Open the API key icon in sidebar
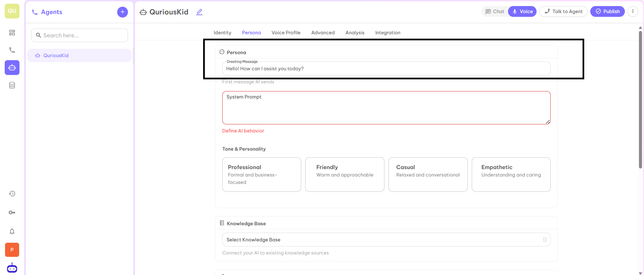Viewport: 644px width, 275px height. coord(12,212)
